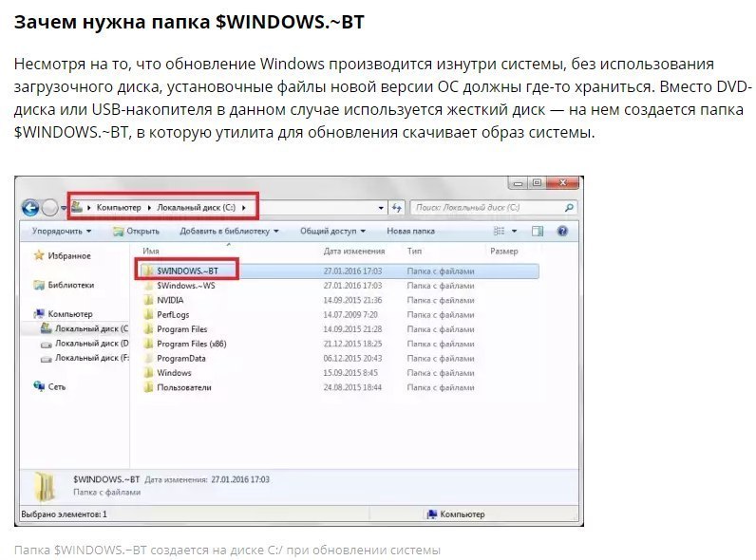Image resolution: width=756 pixels, height=560 pixels.
Task: Open the address bar history dropdown
Action: [381, 208]
